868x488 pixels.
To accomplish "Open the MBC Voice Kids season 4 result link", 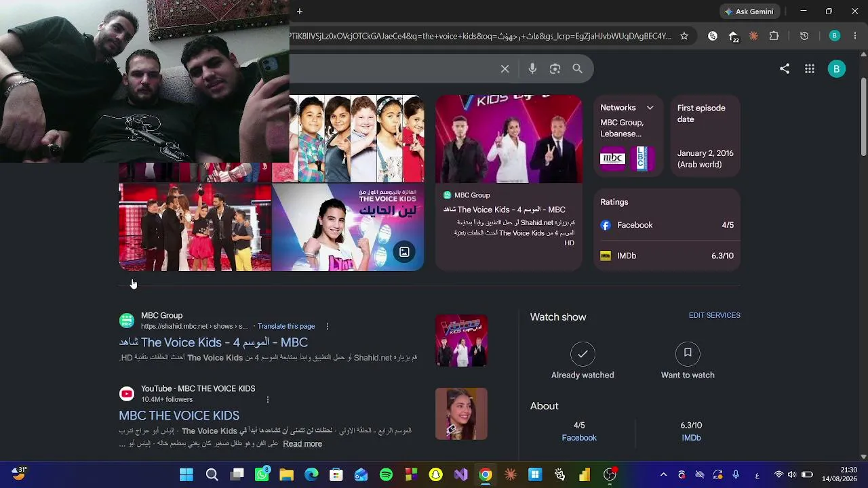I will tap(214, 342).
